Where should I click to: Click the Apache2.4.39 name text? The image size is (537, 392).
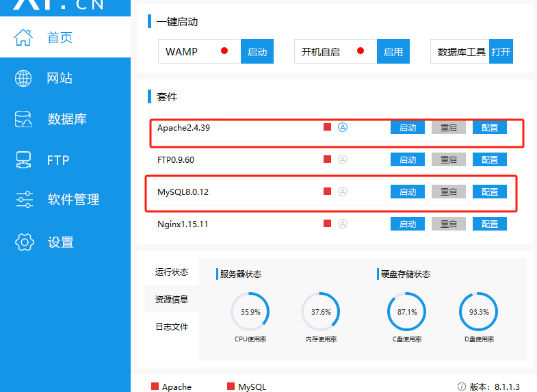pos(183,128)
